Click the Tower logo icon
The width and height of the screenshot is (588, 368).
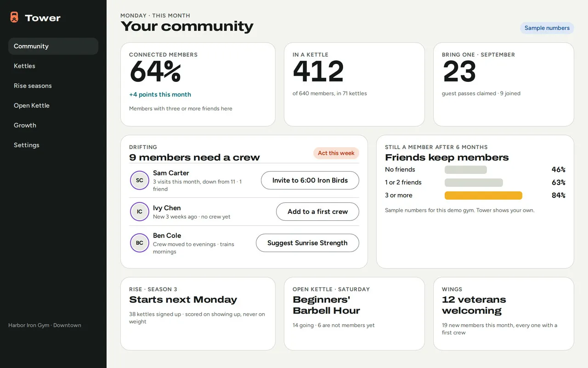pyautogui.click(x=14, y=17)
